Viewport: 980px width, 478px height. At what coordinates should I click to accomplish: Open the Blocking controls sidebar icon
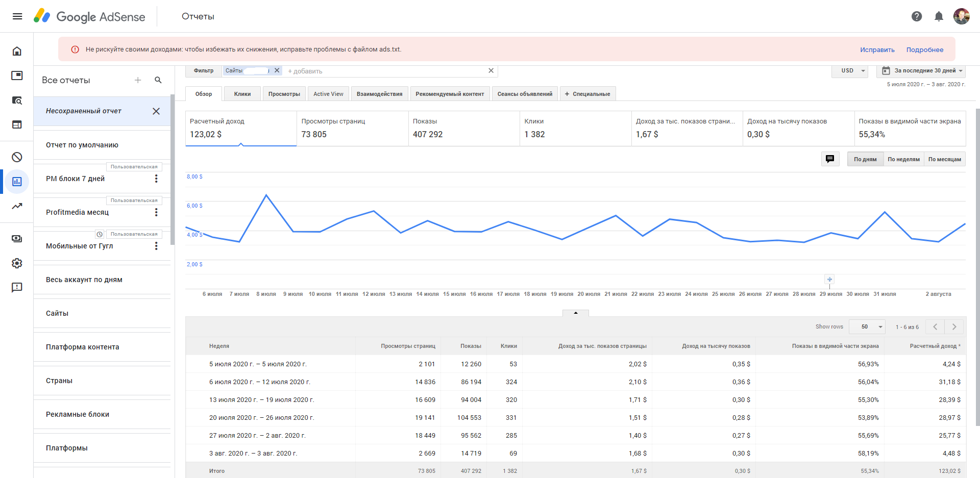pyautogui.click(x=17, y=157)
